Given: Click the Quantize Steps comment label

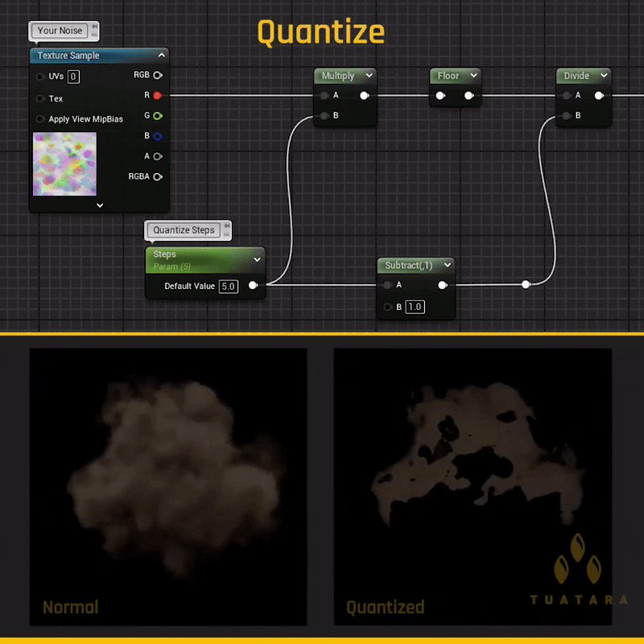Looking at the screenshot, I should coord(184,230).
